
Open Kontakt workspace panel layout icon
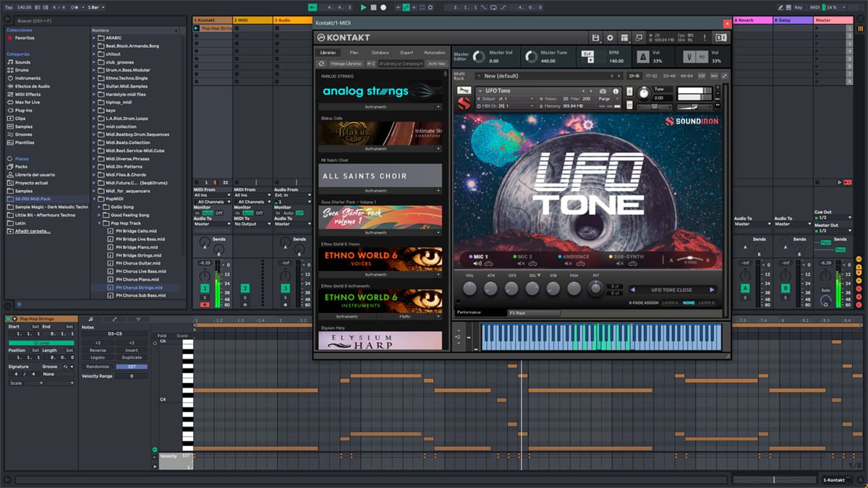tap(624, 38)
